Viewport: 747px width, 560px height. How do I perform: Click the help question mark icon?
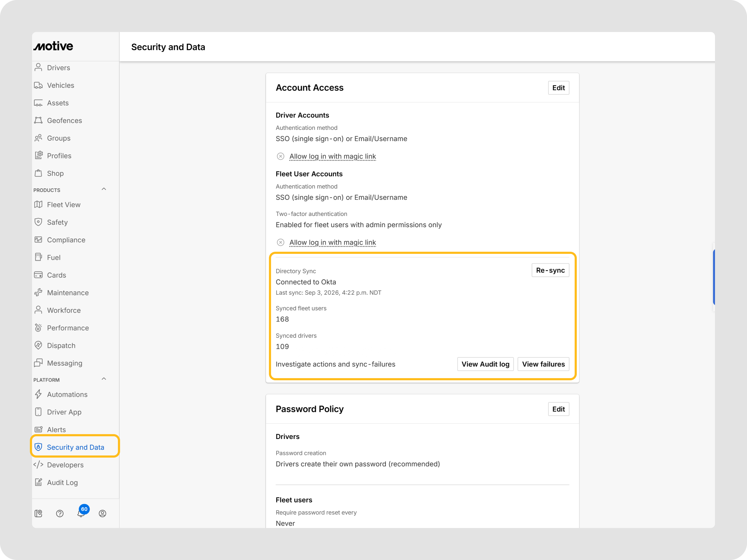point(60,513)
